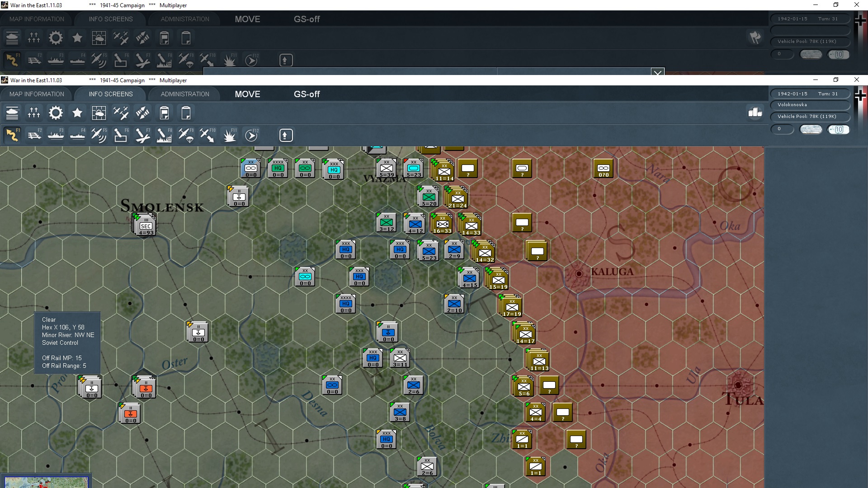Click the MOVE mode label in front window

[247, 94]
